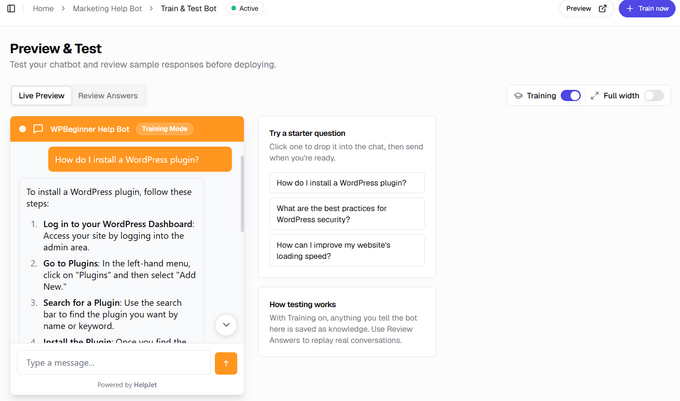
Task: Click the green Active status dot
Action: tap(234, 8)
